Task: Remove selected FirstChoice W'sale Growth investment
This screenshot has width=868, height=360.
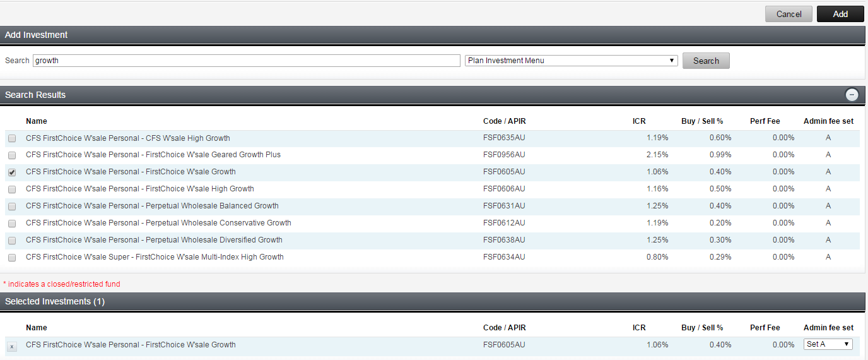Action: coord(11,346)
